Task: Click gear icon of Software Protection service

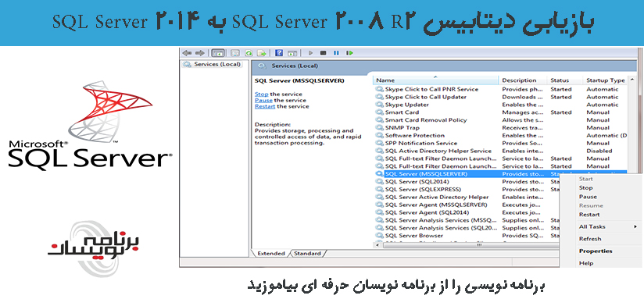Action: [380, 136]
